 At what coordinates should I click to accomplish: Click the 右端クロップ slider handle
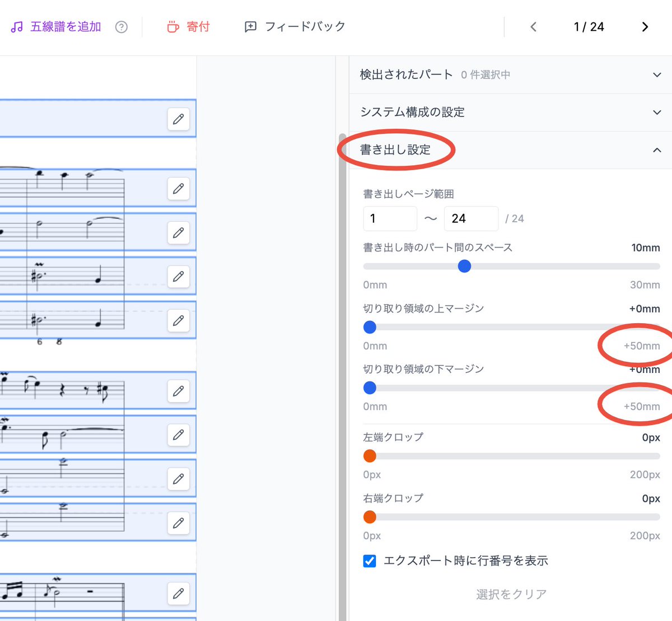click(x=370, y=517)
